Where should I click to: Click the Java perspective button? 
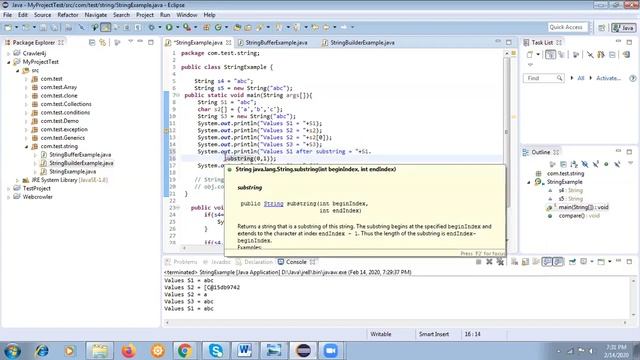pyautogui.click(x=623, y=27)
